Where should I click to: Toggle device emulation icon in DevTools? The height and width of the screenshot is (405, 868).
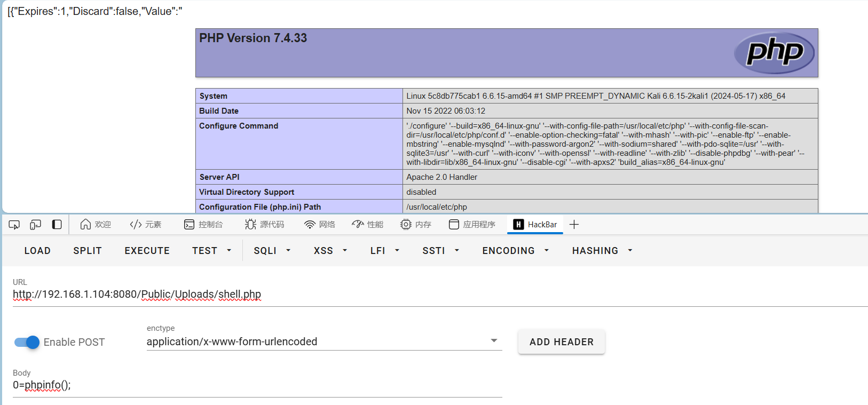pos(36,225)
